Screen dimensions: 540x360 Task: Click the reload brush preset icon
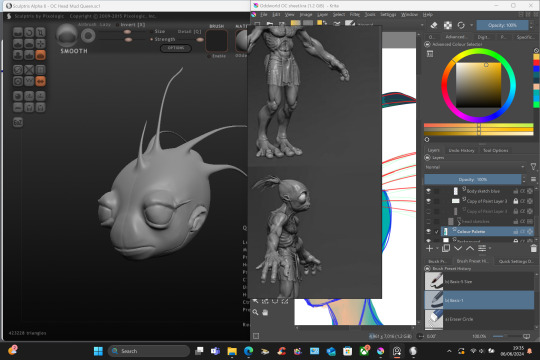click(461, 25)
